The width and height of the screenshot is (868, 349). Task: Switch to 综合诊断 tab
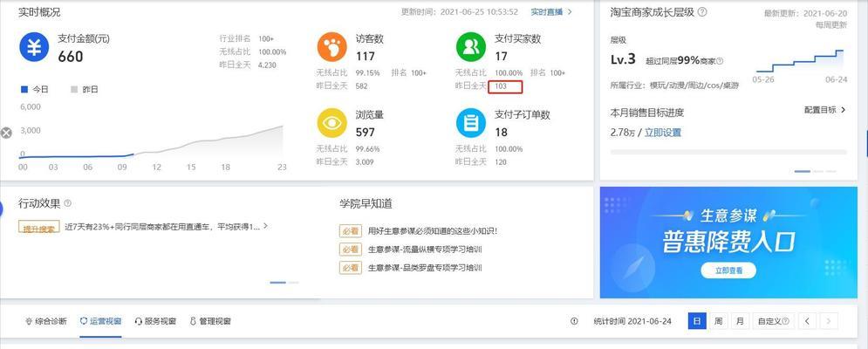click(46, 321)
